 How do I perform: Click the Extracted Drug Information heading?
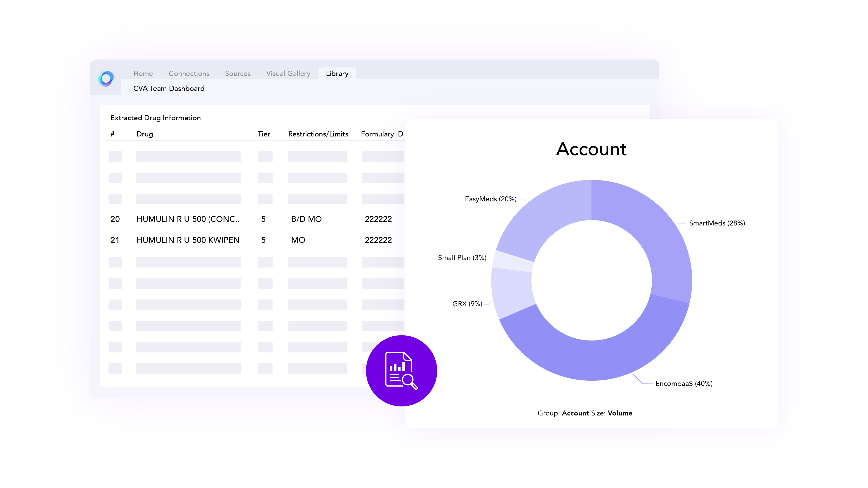point(155,117)
